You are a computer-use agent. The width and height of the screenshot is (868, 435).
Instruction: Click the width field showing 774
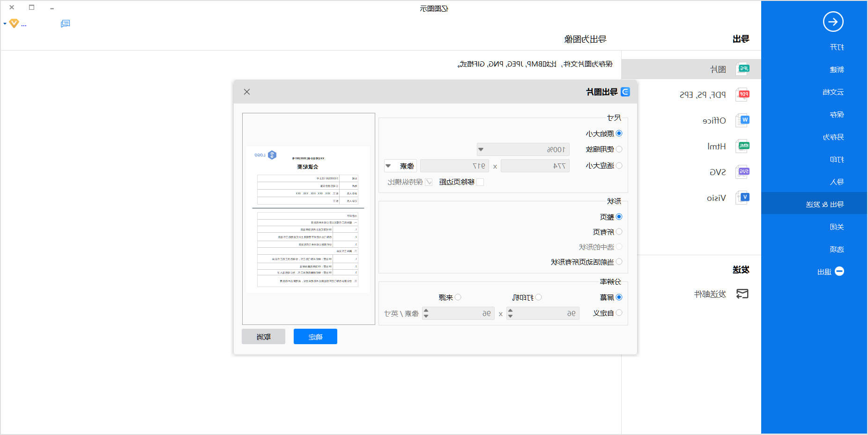click(535, 166)
